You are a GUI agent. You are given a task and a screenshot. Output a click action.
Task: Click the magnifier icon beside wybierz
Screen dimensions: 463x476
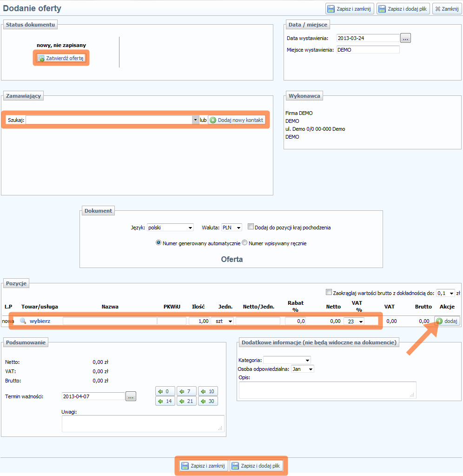(x=23, y=321)
